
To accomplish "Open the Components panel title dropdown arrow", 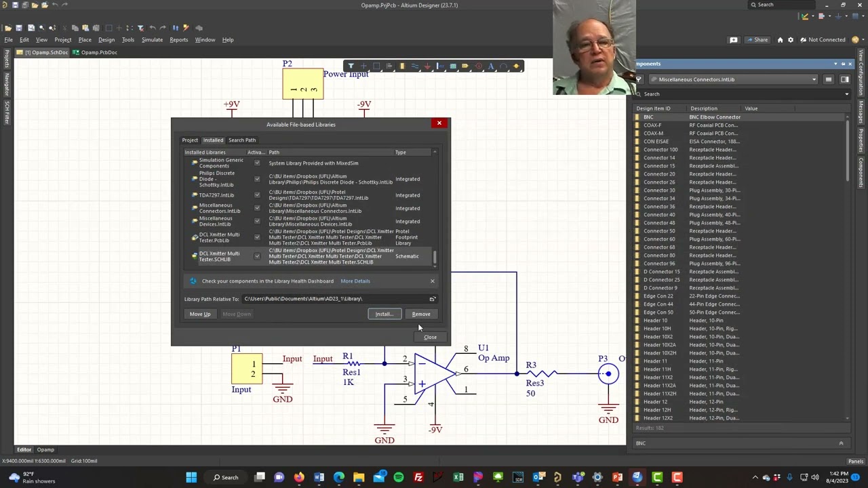I will click(x=835, y=64).
